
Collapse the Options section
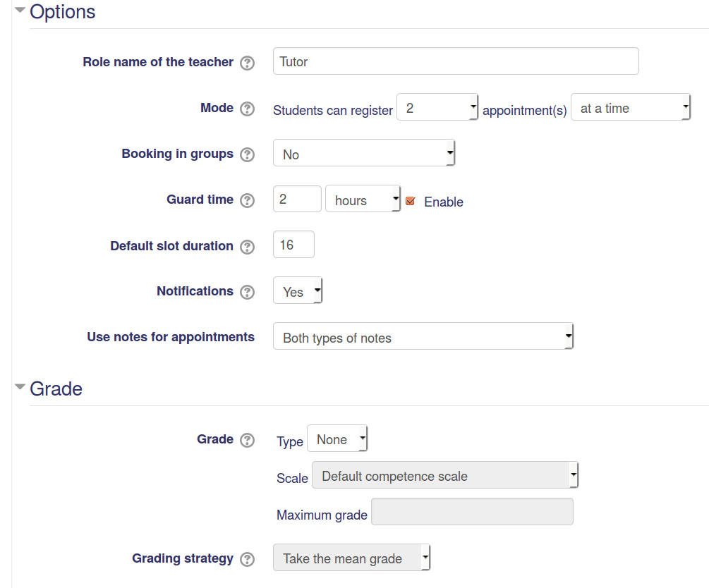(19, 11)
